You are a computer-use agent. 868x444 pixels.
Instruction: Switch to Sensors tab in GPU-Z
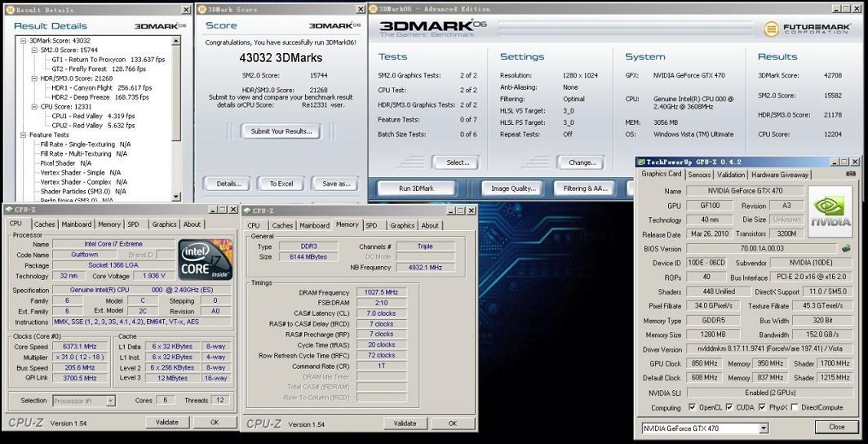699,175
